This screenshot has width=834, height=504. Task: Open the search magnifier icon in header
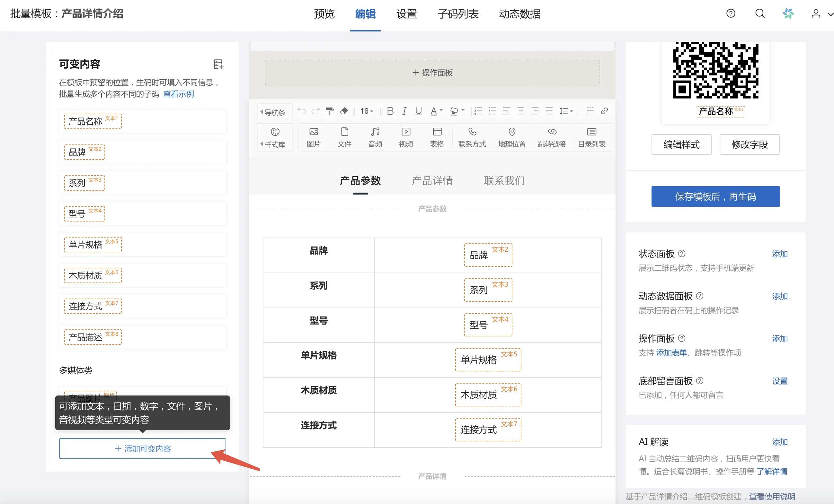coord(760,13)
